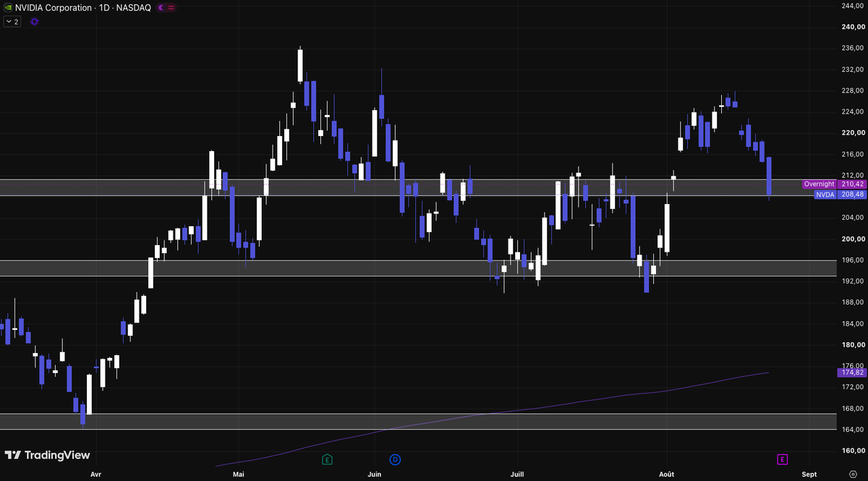
Task: Open the blue D dividend marker
Action: pyautogui.click(x=395, y=459)
